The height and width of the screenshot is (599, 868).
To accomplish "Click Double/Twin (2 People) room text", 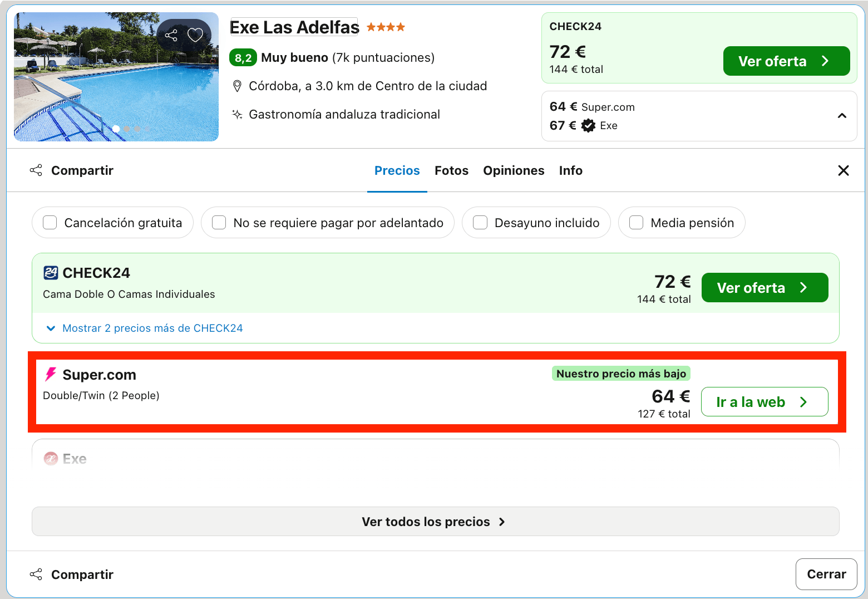I will coord(101,396).
